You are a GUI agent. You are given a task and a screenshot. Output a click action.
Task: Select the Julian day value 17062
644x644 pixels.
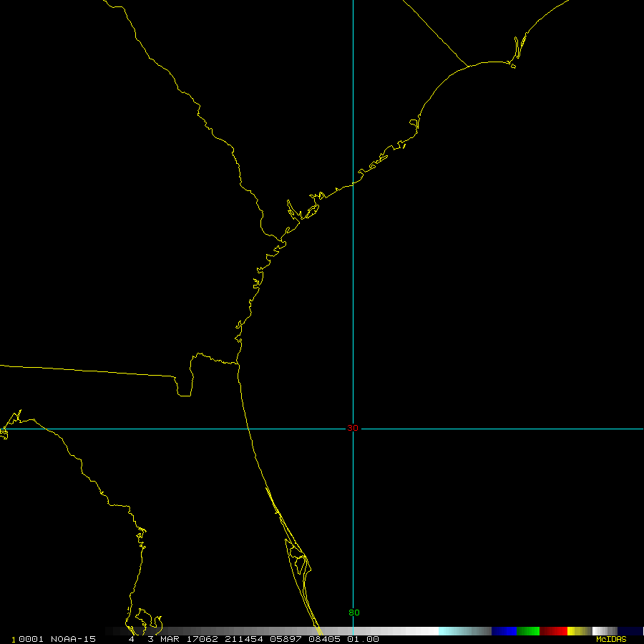click(x=202, y=639)
